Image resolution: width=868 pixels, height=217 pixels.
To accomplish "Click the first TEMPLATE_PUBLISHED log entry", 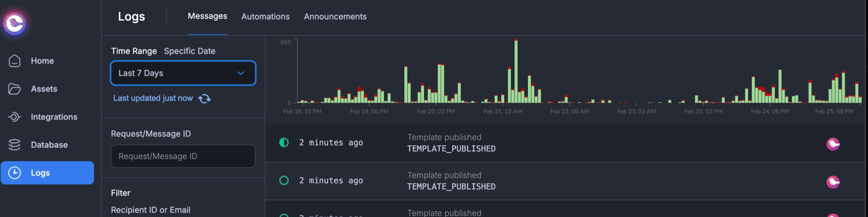I will click(x=566, y=143).
